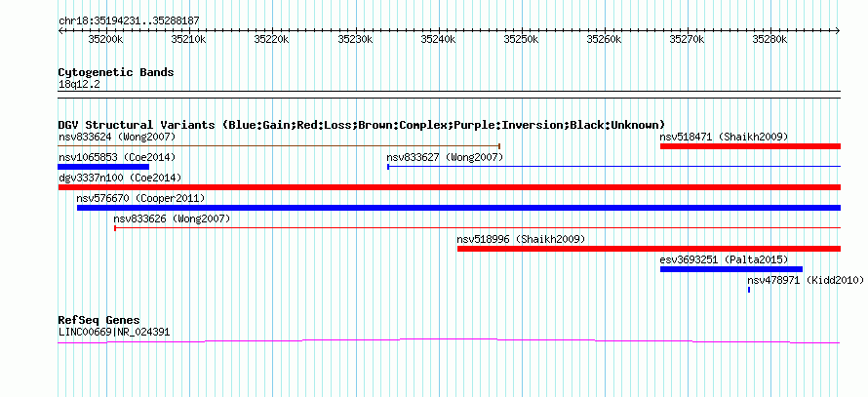
Task: Open nsv1065853 (Coe2014) variant label
Action: pyautogui.click(x=117, y=157)
